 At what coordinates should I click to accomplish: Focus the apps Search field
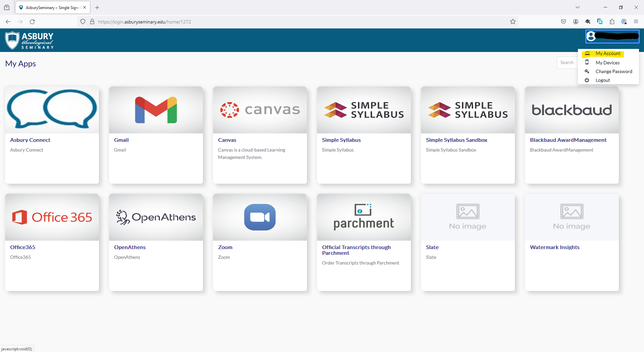click(x=567, y=63)
